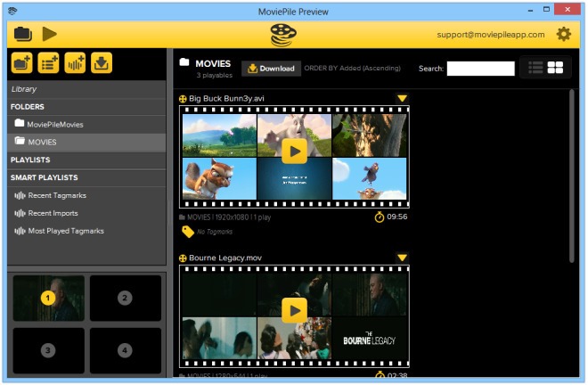Image resolution: width=588 pixels, height=385 pixels.
Task: Click the support@moviepileapp.com link
Action: (491, 35)
